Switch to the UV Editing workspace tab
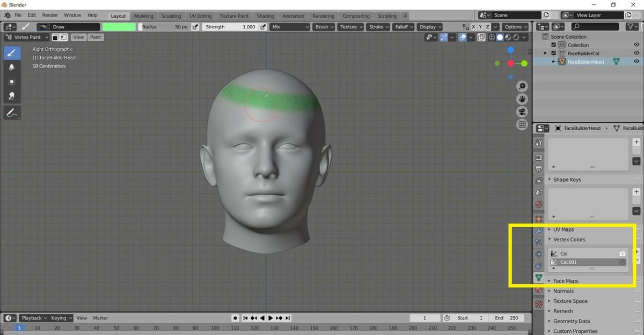The height and width of the screenshot is (335, 644). [201, 16]
